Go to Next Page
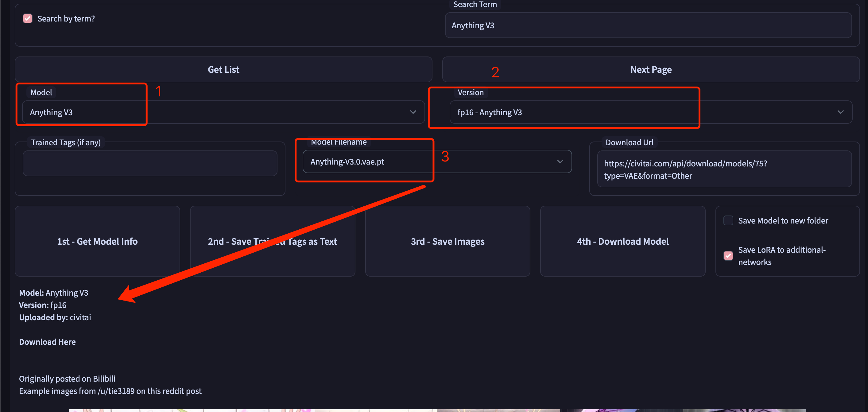This screenshot has height=412, width=868. 651,69
